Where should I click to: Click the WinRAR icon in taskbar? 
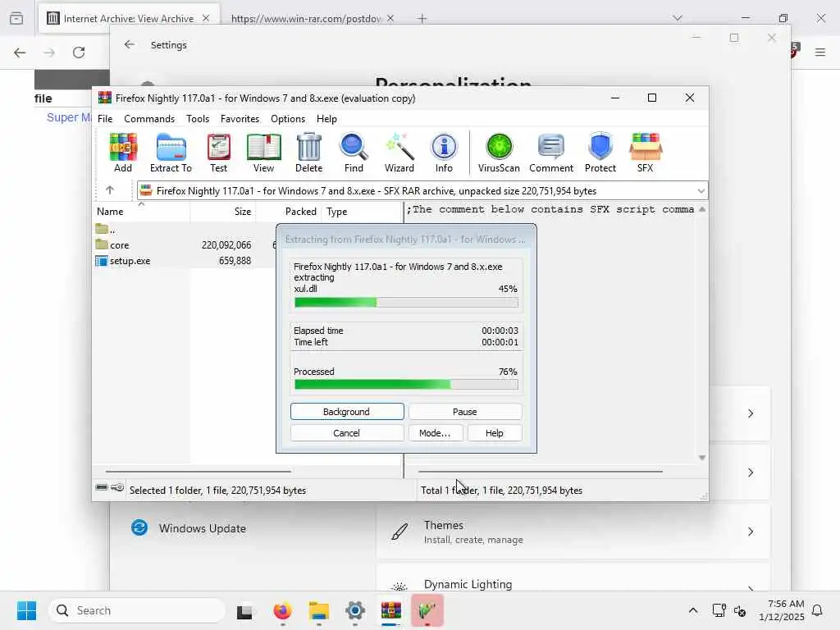tap(391, 610)
